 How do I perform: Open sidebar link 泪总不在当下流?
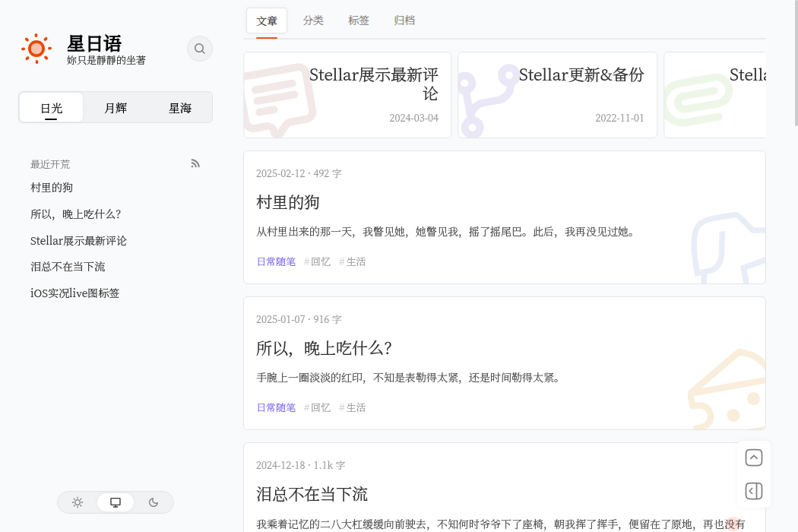pyautogui.click(x=68, y=267)
